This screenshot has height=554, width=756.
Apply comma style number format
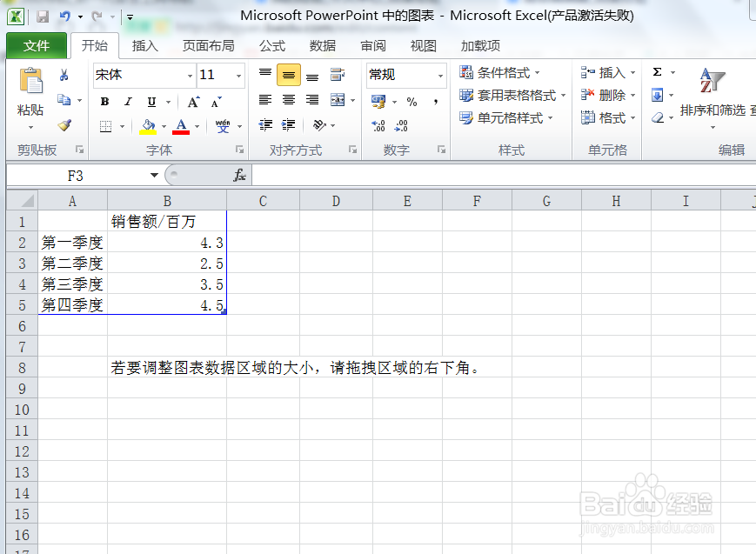click(x=435, y=102)
